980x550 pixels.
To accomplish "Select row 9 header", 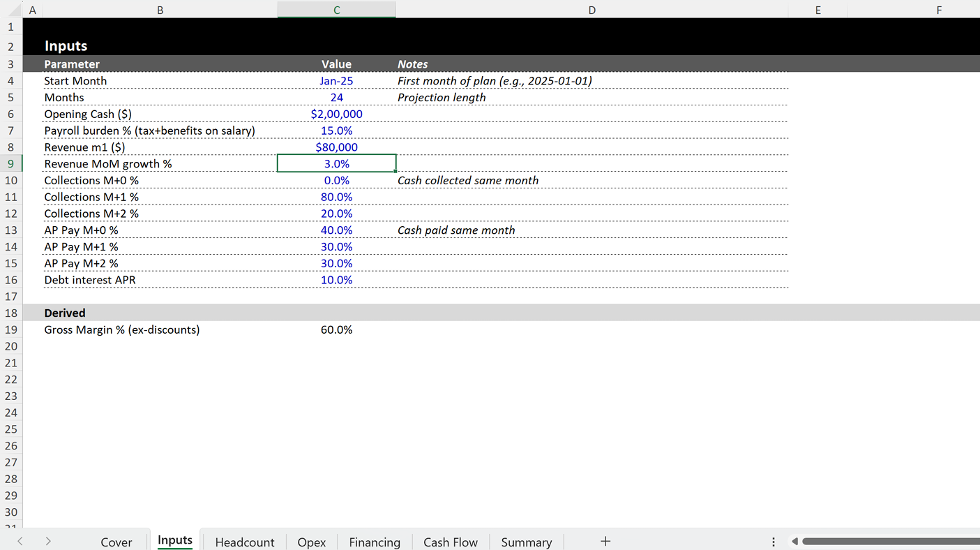I will point(11,163).
